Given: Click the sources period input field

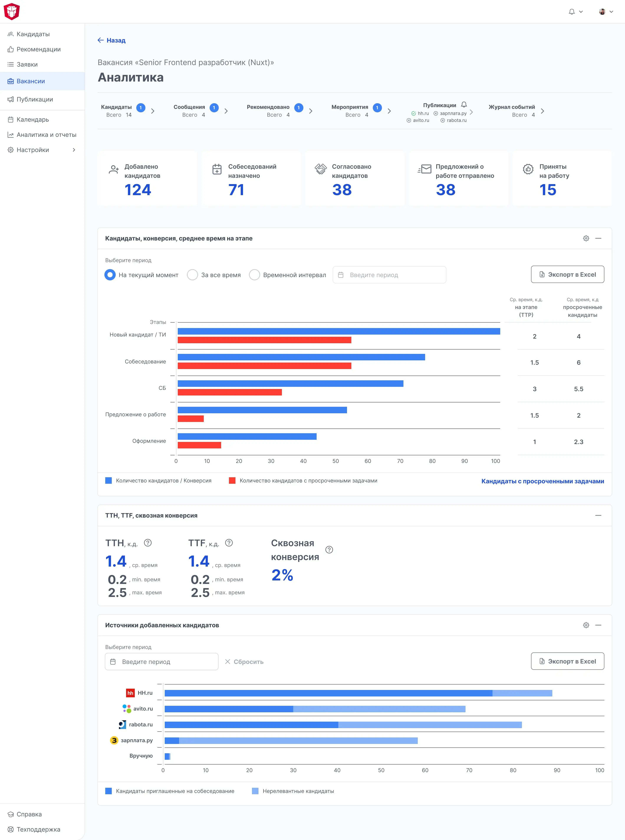Looking at the screenshot, I should click(161, 662).
